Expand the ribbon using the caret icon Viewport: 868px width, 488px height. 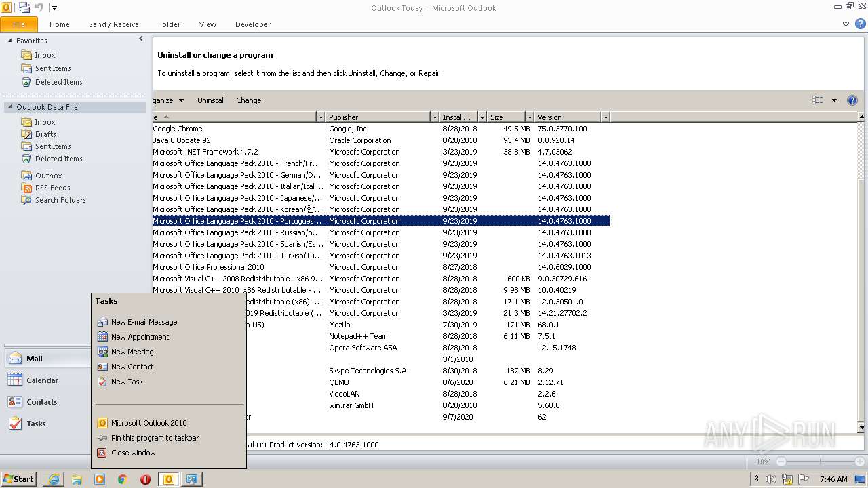click(846, 24)
